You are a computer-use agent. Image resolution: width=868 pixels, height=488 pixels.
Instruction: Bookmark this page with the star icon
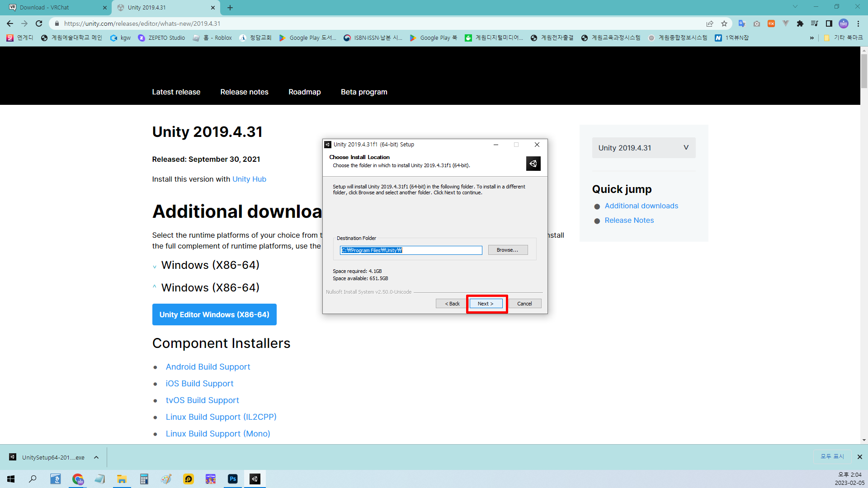pyautogui.click(x=724, y=23)
